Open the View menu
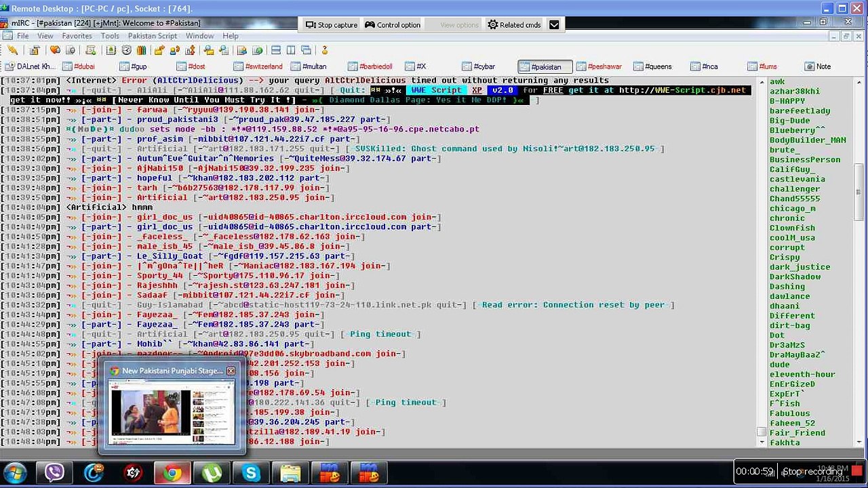868x488 pixels. pyautogui.click(x=45, y=36)
